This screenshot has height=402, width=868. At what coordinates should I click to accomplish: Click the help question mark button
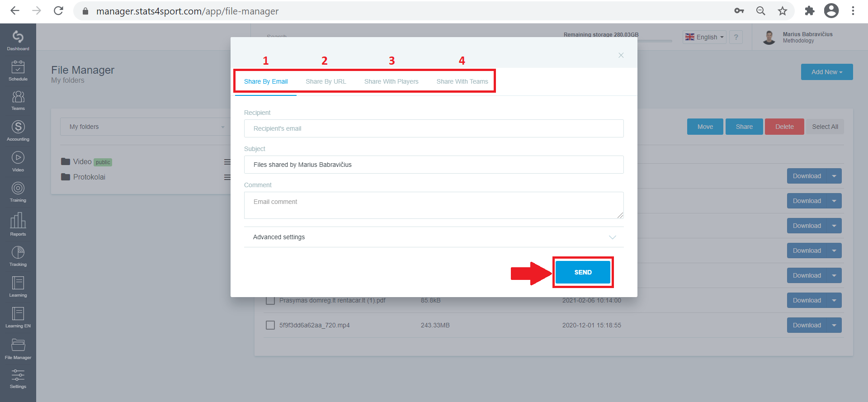[736, 37]
